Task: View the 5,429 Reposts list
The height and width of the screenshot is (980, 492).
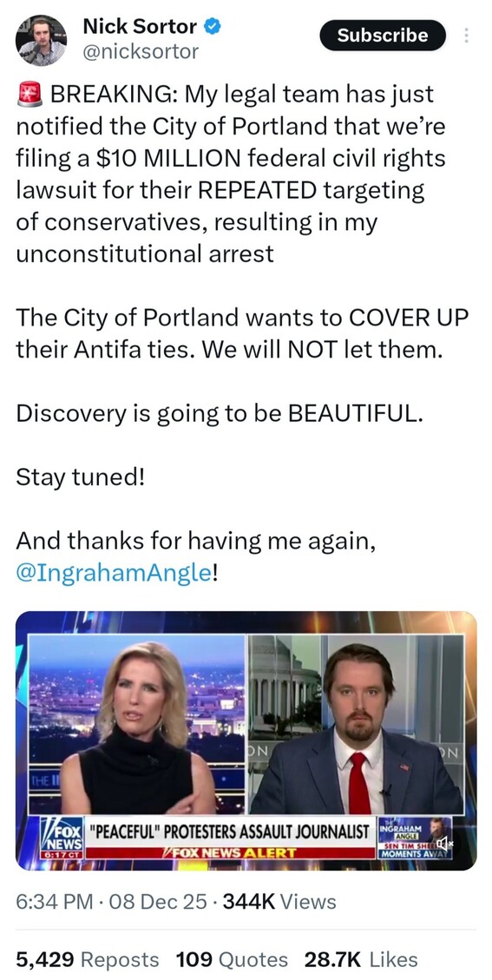Action: pyautogui.click(x=88, y=959)
